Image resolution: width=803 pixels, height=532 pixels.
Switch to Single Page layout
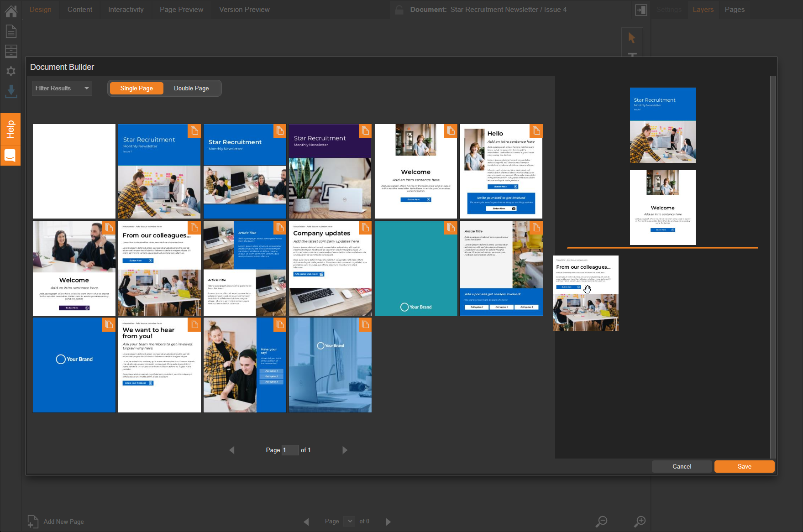pyautogui.click(x=136, y=88)
